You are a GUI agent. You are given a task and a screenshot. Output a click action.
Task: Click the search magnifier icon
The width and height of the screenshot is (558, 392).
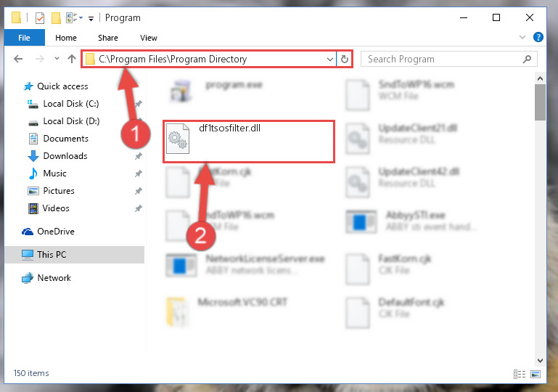click(x=528, y=59)
